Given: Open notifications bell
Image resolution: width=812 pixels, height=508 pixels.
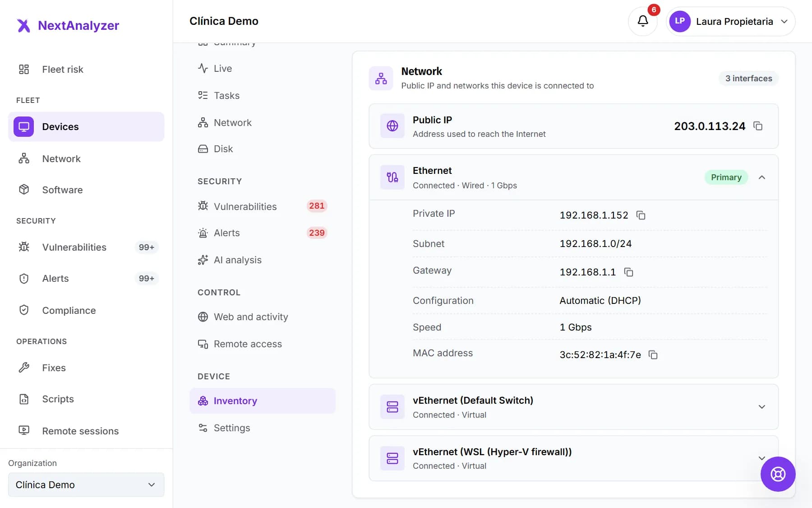Looking at the screenshot, I should pyautogui.click(x=642, y=21).
